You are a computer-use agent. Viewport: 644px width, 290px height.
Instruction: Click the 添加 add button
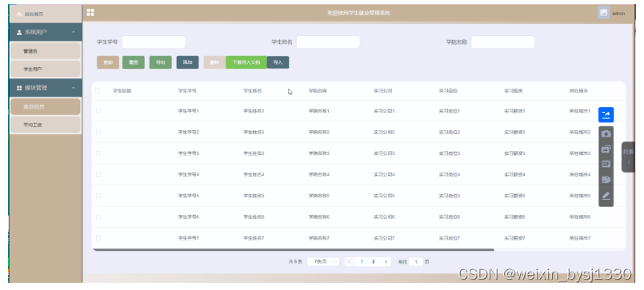(x=188, y=62)
